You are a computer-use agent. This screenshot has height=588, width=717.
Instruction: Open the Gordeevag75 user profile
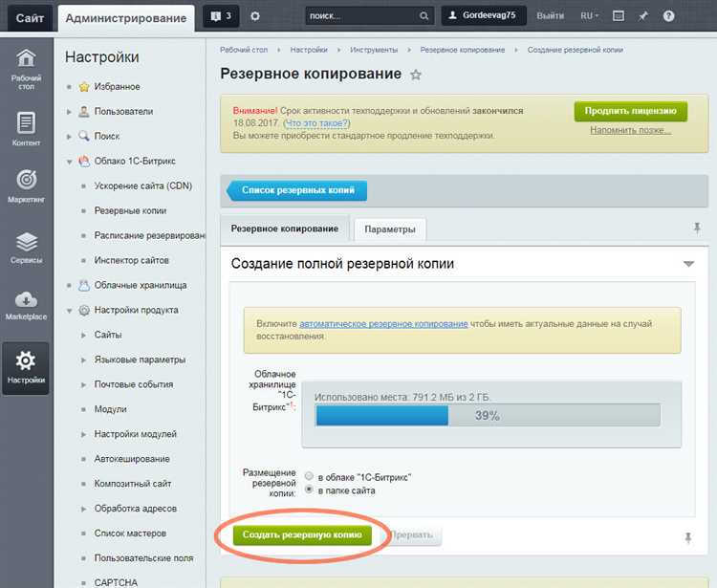pos(484,15)
